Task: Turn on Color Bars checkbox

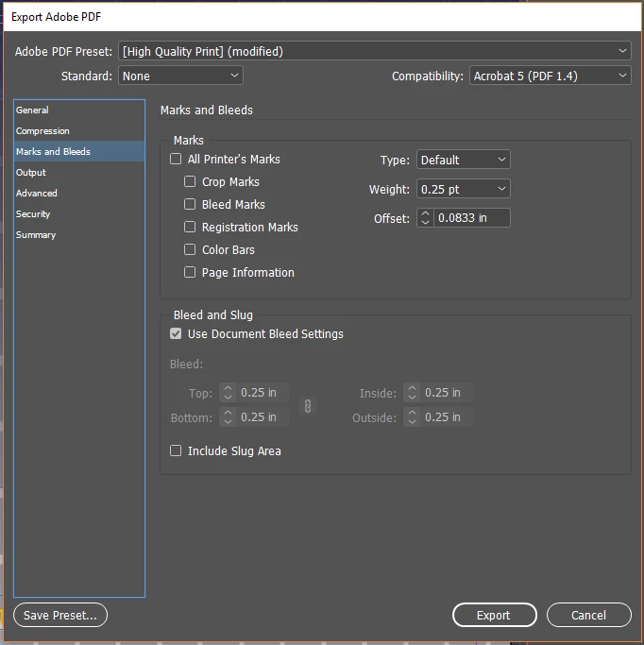Action: tap(190, 249)
